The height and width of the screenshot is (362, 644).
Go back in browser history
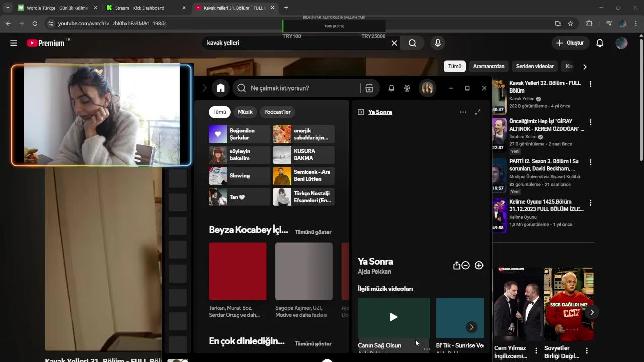[8, 23]
